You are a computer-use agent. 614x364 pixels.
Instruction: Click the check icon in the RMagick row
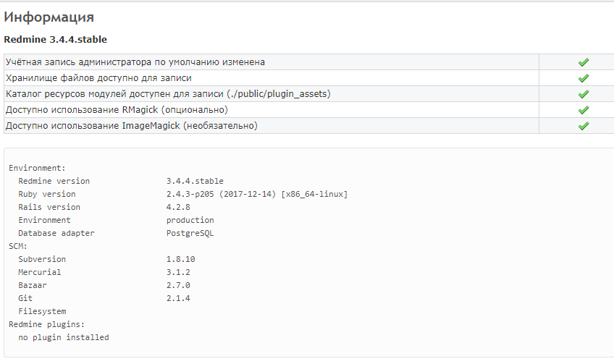point(584,110)
